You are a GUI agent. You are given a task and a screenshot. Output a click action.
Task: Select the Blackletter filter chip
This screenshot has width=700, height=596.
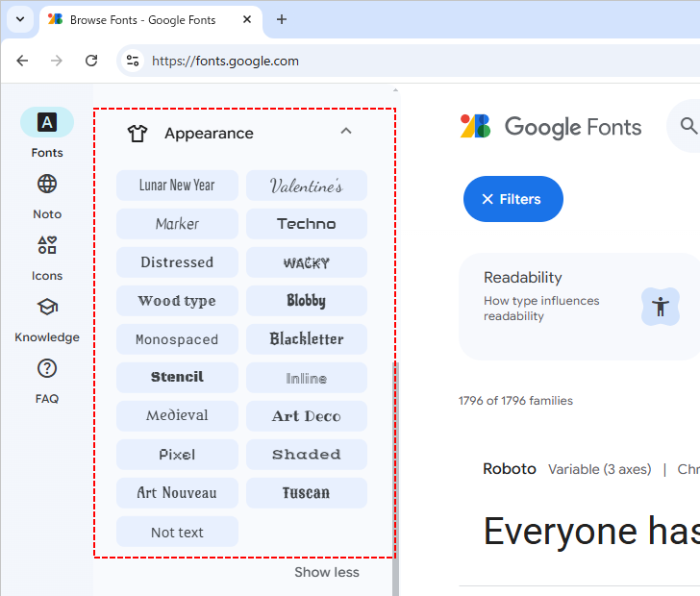pyautogui.click(x=307, y=338)
